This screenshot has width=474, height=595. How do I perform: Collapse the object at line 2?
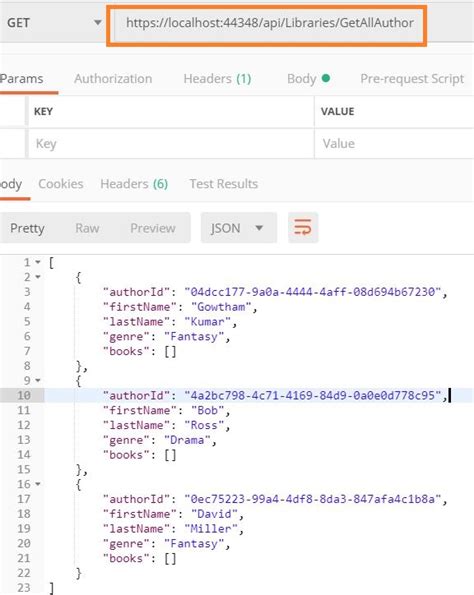click(38, 277)
